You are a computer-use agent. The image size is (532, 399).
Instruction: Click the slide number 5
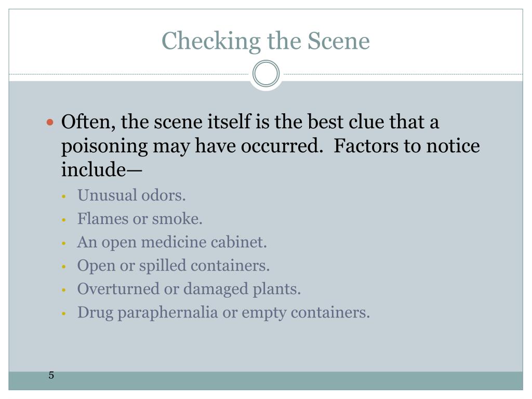(51, 375)
